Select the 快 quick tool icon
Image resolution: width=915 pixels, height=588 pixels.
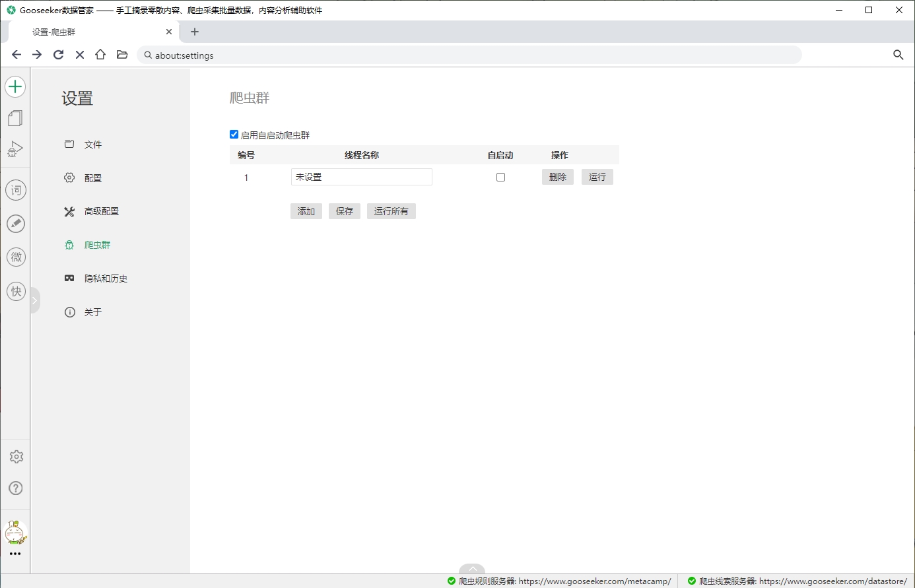click(x=16, y=291)
